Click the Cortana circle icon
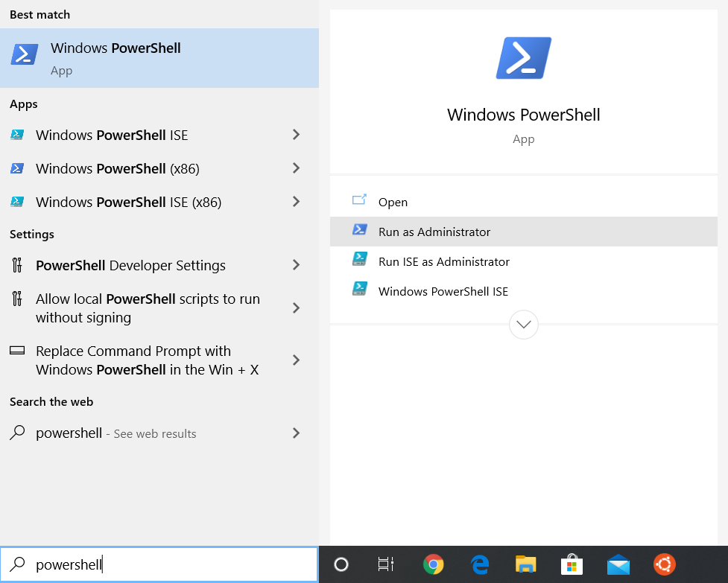Screen dimensions: 728x583 tap(341, 564)
